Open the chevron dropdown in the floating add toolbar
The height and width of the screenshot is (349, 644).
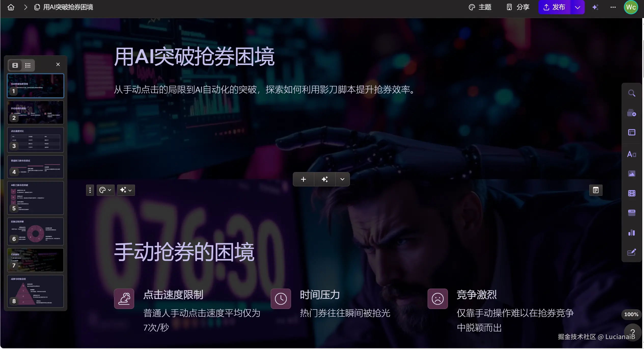pos(342,179)
